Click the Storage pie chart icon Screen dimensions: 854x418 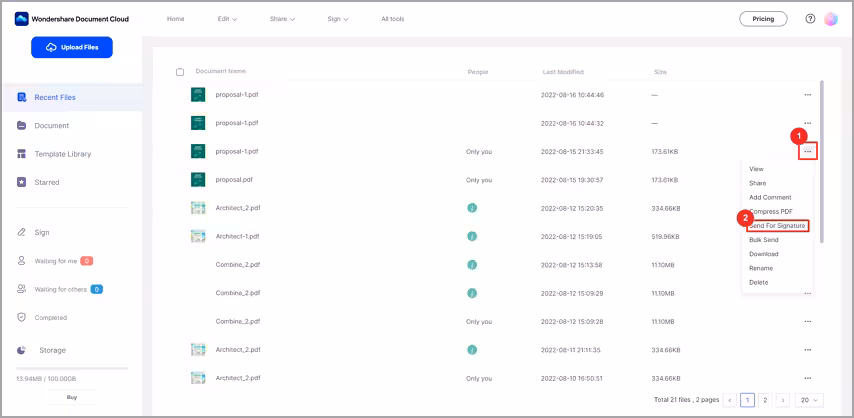tap(22, 350)
